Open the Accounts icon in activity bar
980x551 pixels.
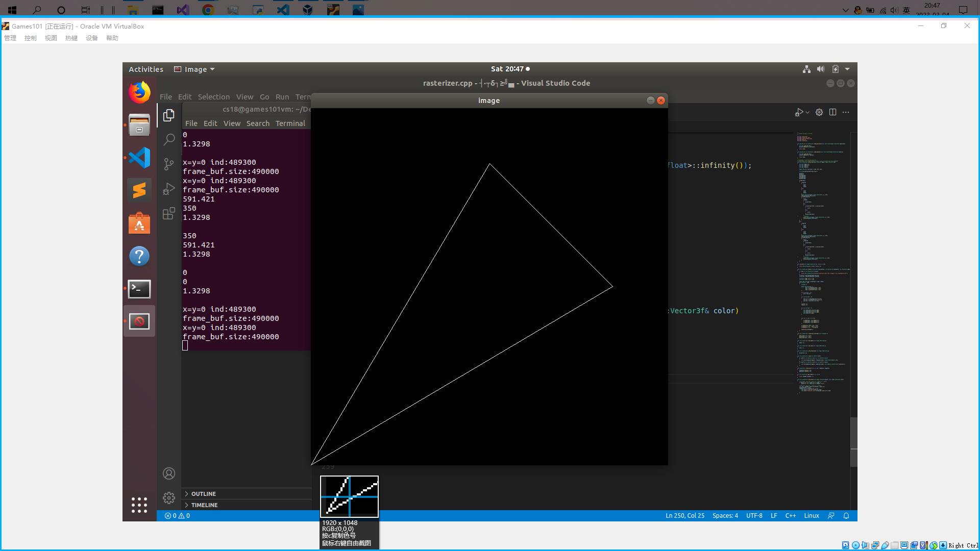(x=169, y=473)
